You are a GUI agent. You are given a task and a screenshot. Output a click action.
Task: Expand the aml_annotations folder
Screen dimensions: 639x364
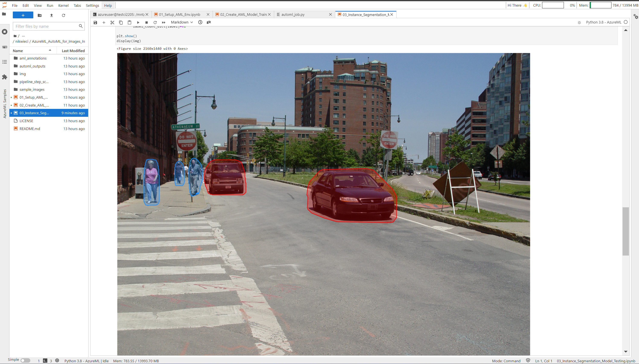[33, 58]
